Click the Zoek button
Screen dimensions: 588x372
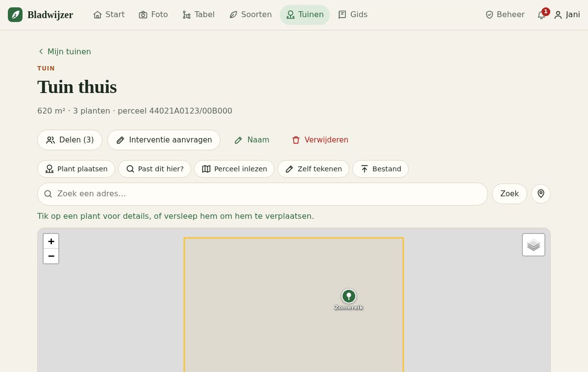(x=510, y=194)
